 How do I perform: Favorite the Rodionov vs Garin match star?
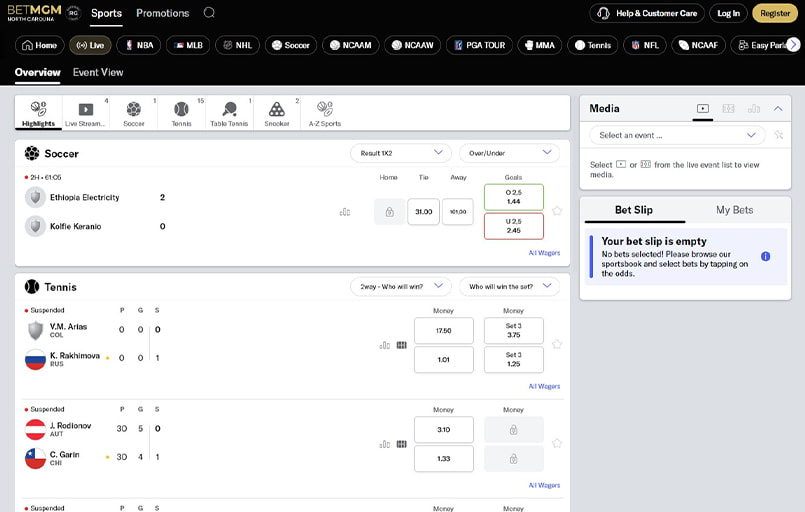[x=557, y=443]
